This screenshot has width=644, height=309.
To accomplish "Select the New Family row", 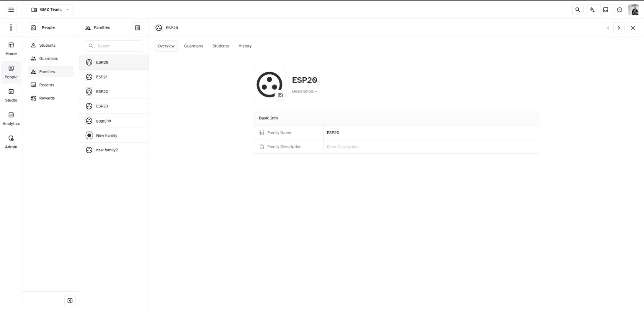I will (114, 135).
